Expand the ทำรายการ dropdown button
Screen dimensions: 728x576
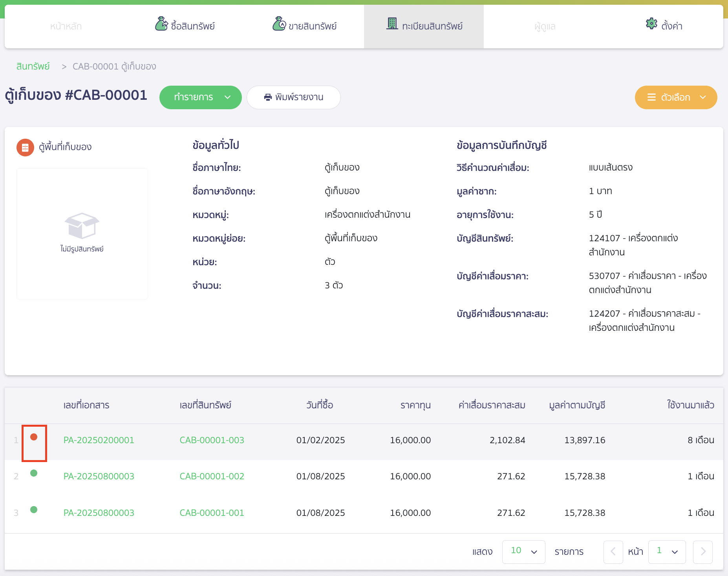pyautogui.click(x=200, y=97)
